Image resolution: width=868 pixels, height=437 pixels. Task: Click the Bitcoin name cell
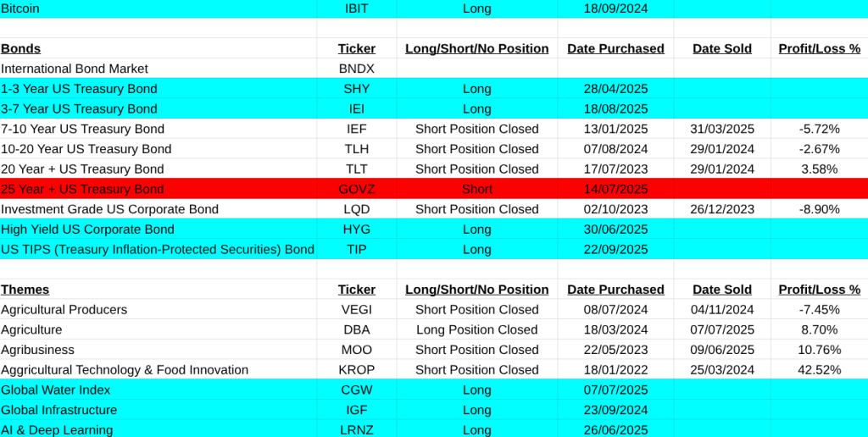(x=20, y=8)
